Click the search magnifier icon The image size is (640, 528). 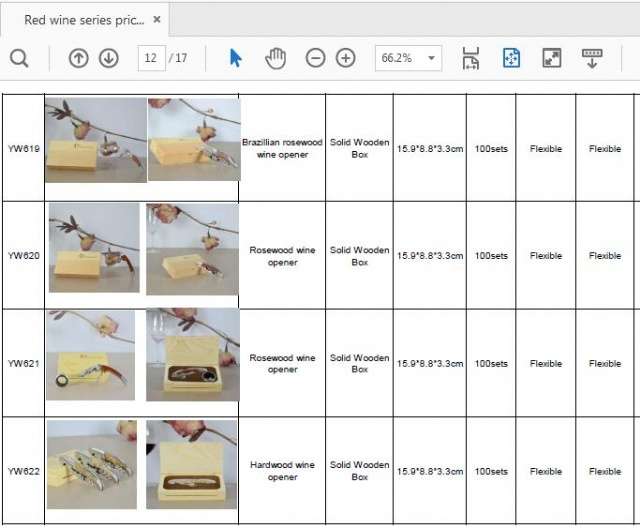[x=19, y=58]
